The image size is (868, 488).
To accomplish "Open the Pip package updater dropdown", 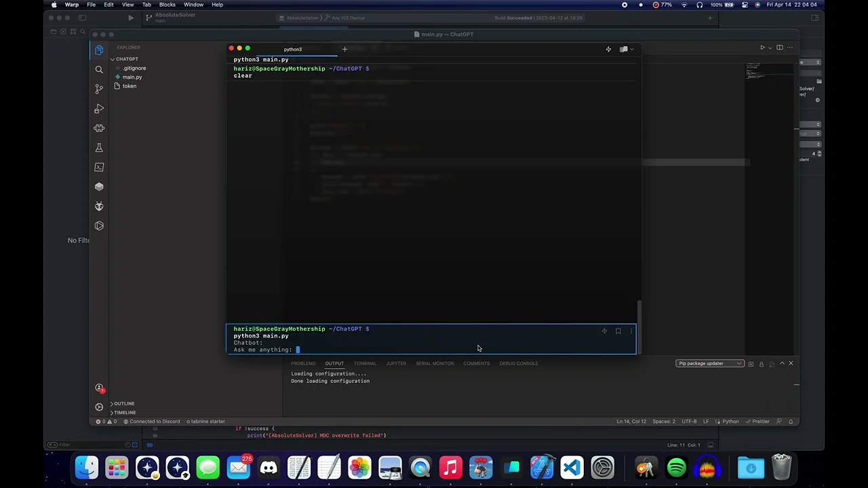I will [709, 363].
